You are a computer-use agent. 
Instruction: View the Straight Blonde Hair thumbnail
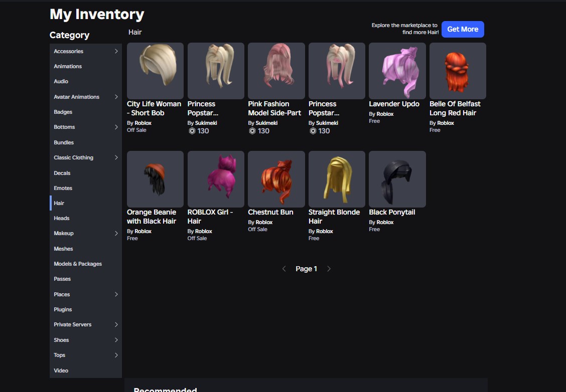click(x=337, y=179)
